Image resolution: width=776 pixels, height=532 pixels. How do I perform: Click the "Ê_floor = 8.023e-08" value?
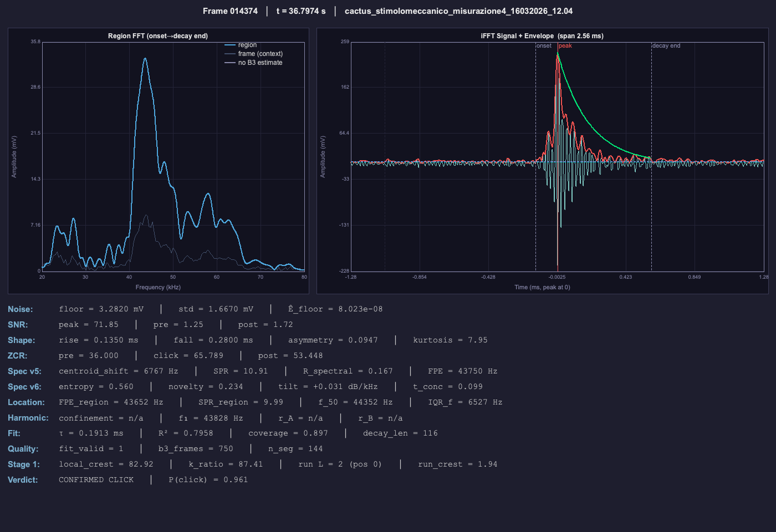click(335, 309)
